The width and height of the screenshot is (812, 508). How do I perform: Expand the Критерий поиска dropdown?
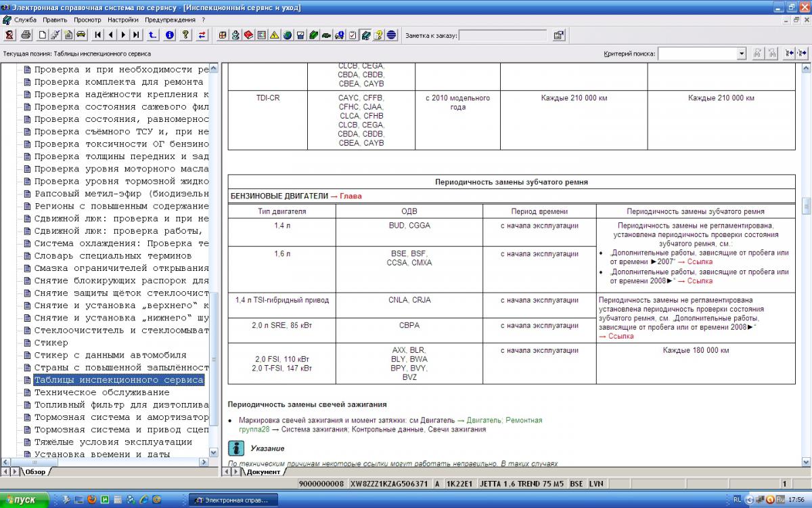pyautogui.click(x=741, y=54)
